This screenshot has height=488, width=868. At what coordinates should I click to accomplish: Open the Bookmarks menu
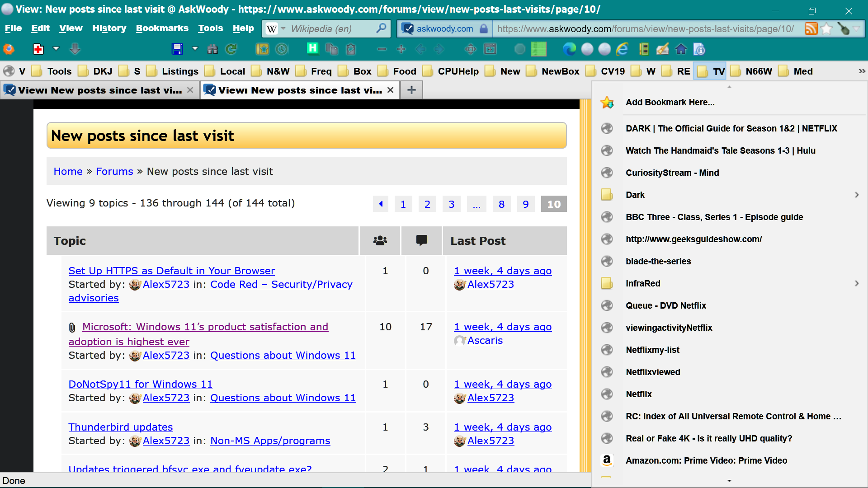162,28
